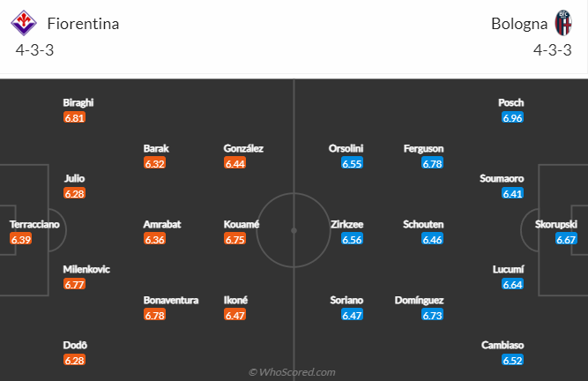Click Amrabat's 6.36 rating badge
The height and width of the screenshot is (381, 588).
[154, 239]
